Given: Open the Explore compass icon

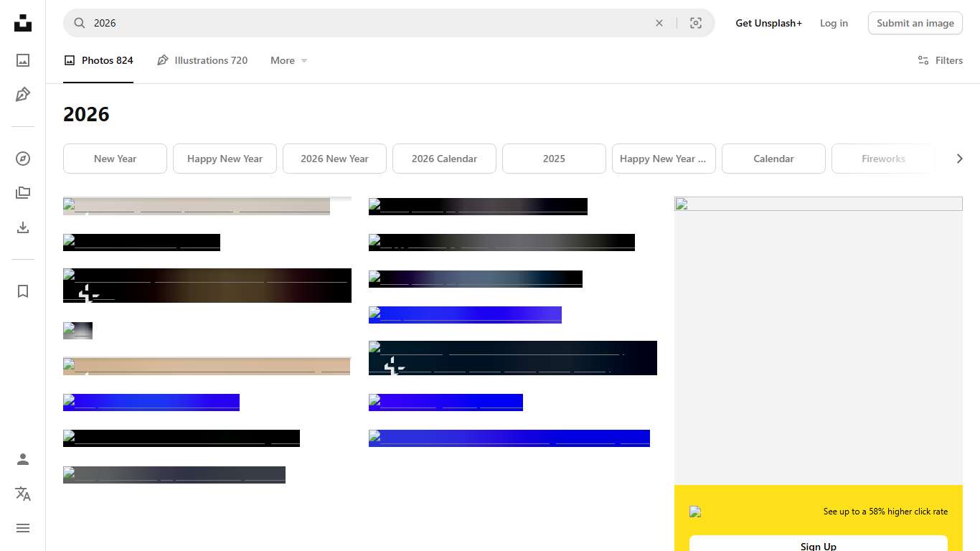Looking at the screenshot, I should pyautogui.click(x=23, y=159).
